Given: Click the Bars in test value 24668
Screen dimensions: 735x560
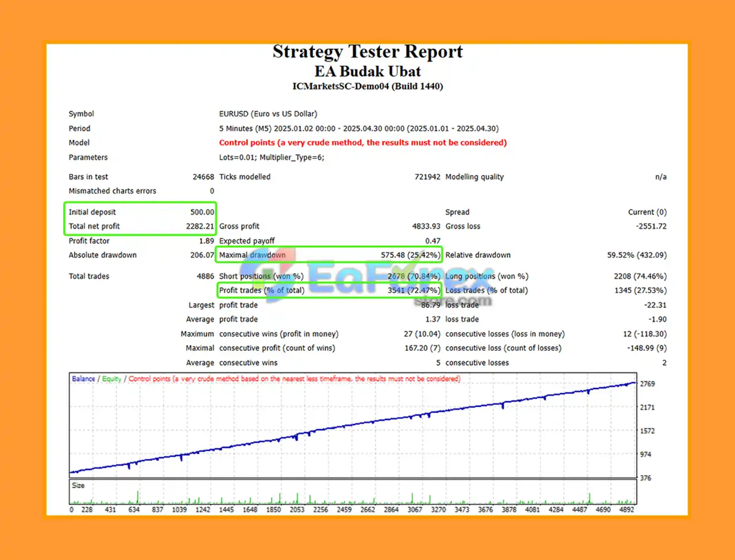Looking at the screenshot, I should tap(203, 177).
